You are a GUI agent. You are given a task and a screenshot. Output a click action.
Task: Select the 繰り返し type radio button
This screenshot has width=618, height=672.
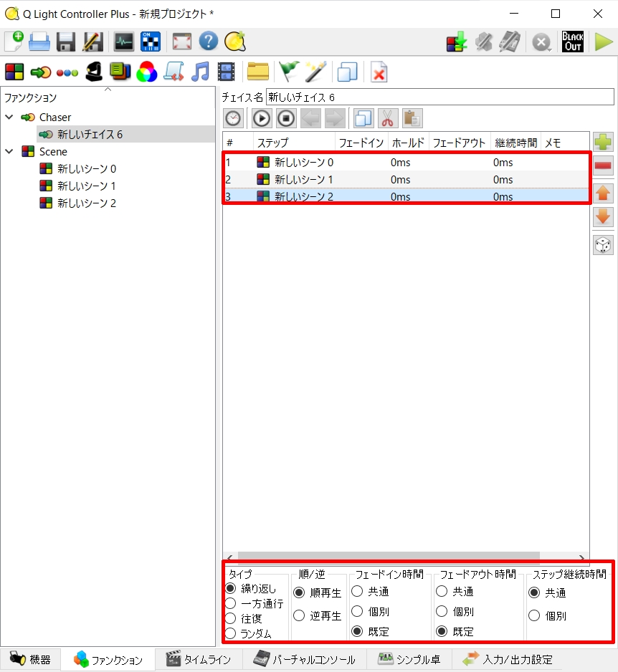point(231,588)
